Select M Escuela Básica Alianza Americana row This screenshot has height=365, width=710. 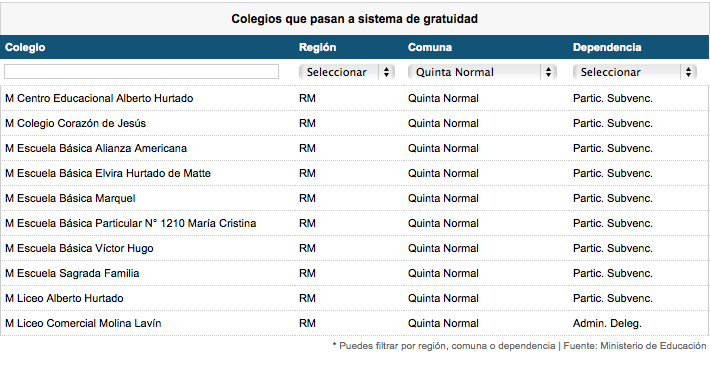[x=355, y=148]
